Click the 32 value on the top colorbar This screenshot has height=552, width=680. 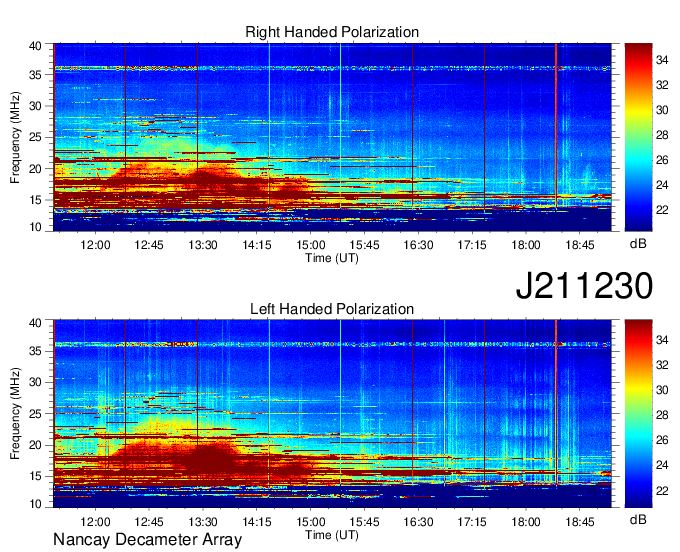[x=662, y=85]
